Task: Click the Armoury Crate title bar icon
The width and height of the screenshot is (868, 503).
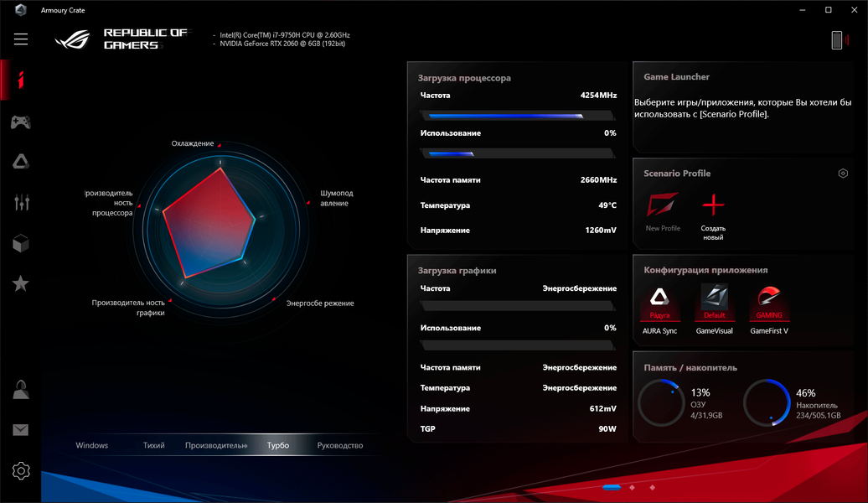Action: tap(21, 10)
